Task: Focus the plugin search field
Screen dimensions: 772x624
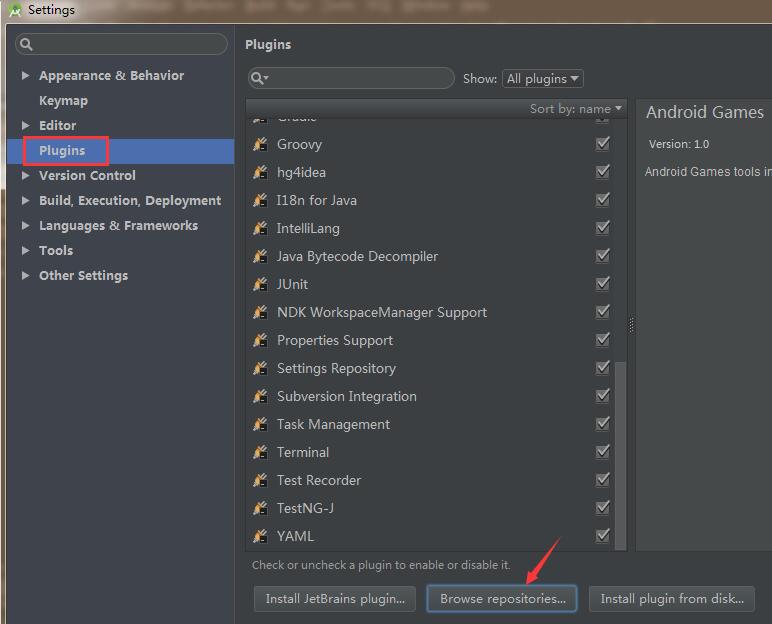Action: 351,78
